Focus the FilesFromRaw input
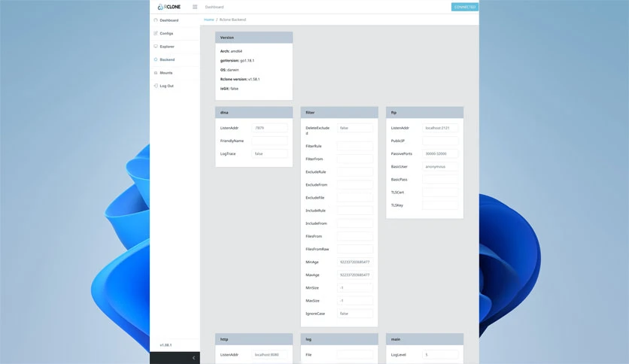The image size is (629, 364). [355, 249]
